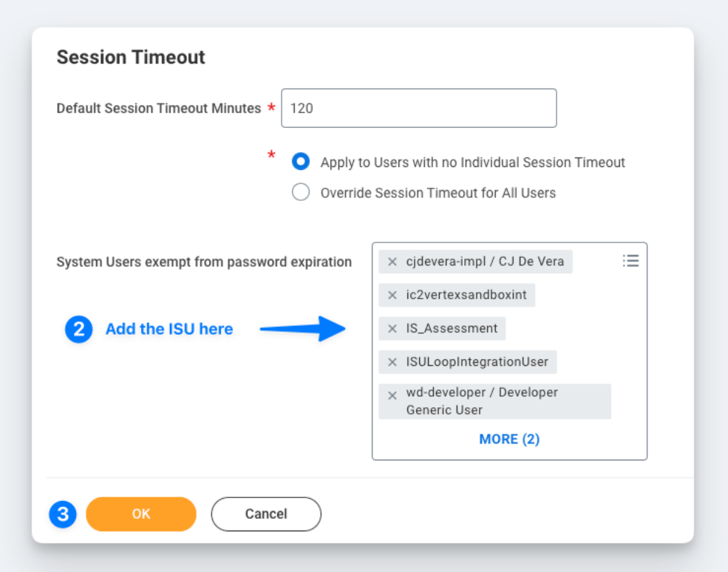Select Apply to Users with no Individual Timeout
The image size is (728, 572).
pos(301,162)
